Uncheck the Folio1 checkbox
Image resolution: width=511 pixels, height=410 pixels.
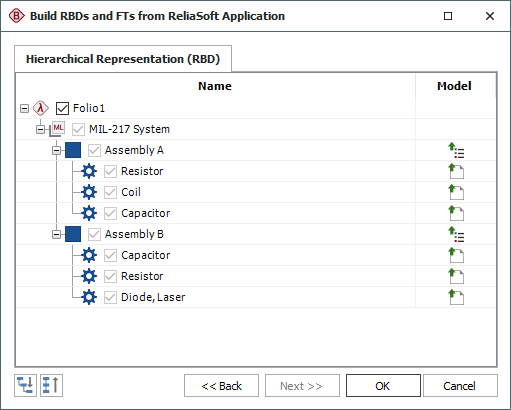point(62,108)
